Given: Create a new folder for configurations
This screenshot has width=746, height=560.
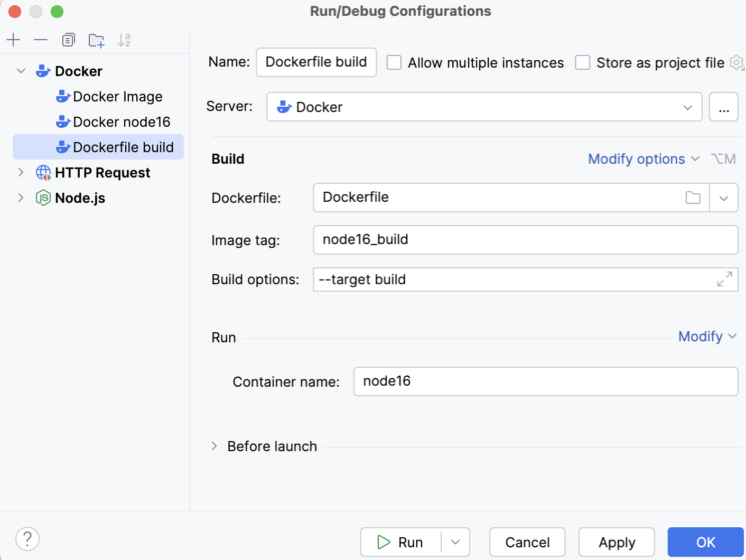Looking at the screenshot, I should [96, 40].
